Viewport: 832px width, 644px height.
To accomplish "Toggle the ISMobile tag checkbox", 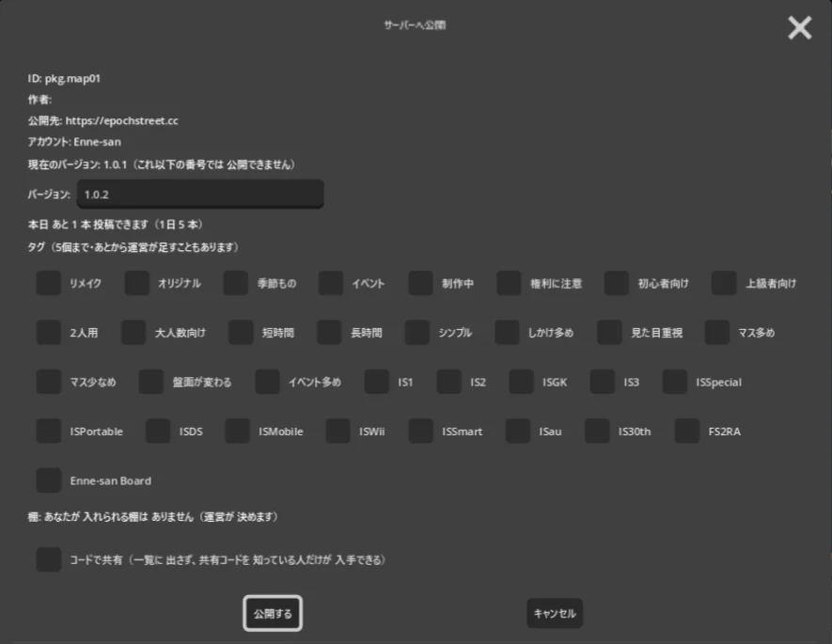I will tap(237, 432).
